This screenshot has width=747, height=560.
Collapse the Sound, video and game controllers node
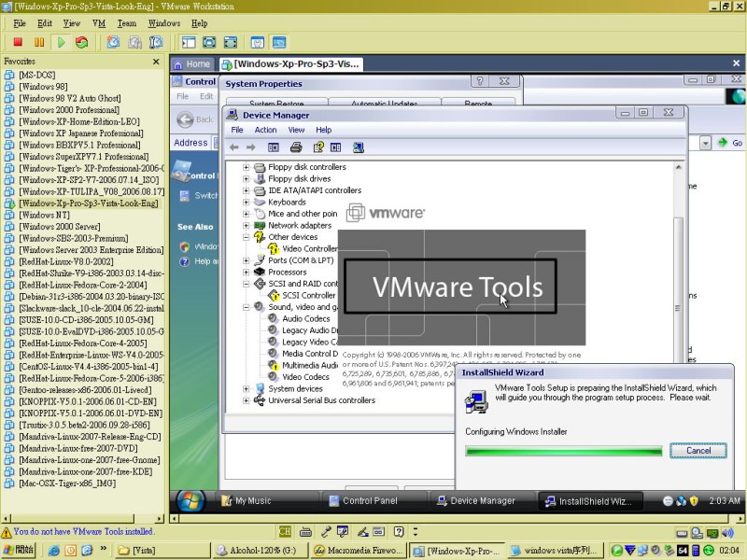pos(246,307)
